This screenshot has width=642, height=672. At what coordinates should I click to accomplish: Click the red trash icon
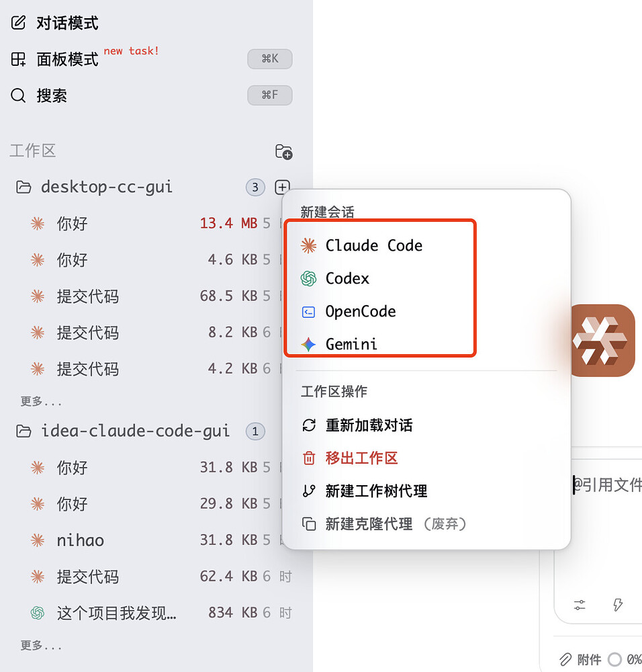309,458
